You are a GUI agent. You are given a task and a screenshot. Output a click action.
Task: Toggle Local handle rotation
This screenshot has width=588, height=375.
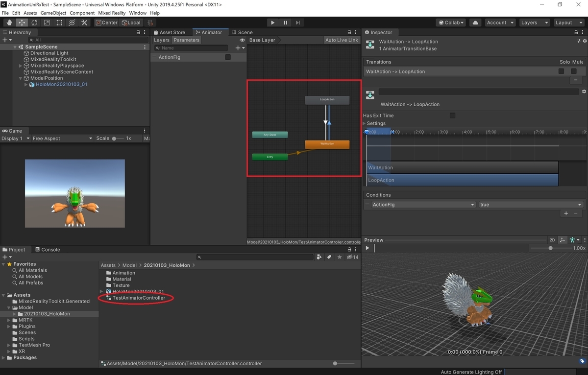click(x=131, y=23)
